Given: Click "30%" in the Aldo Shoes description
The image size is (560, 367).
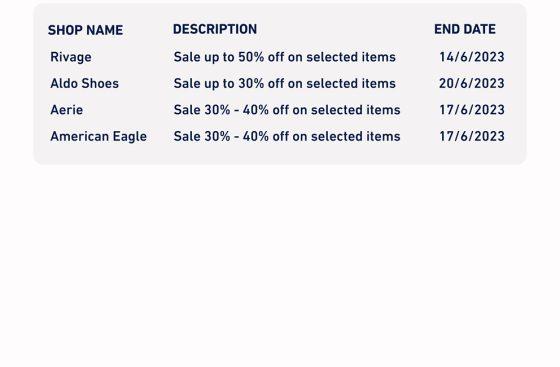Looking at the screenshot, I should 251,84.
